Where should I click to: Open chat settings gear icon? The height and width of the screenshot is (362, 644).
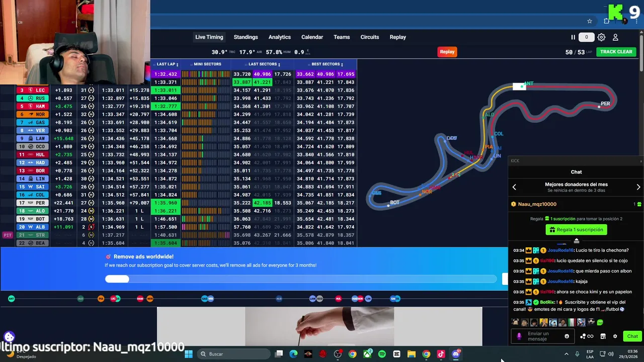point(615,336)
